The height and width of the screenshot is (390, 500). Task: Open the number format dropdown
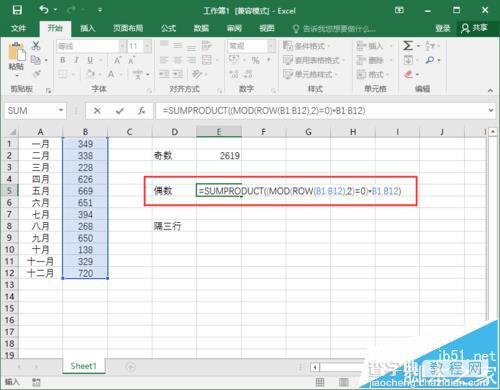click(x=271, y=46)
